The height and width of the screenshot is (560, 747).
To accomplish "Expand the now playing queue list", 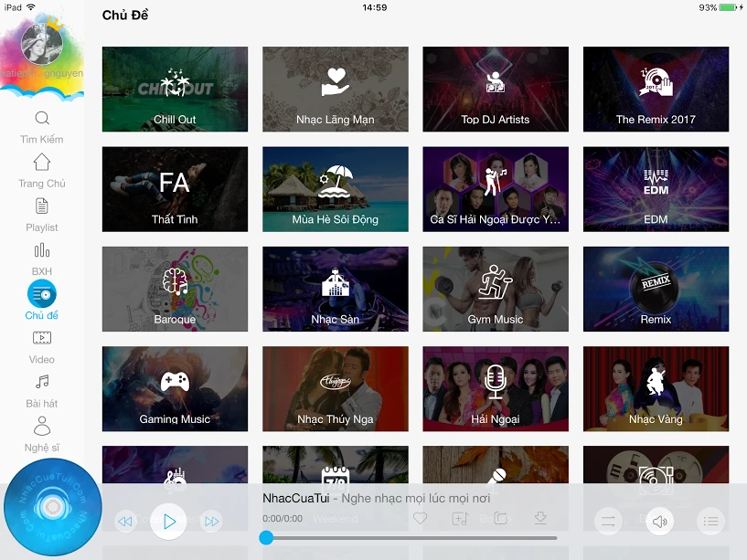I will click(x=710, y=522).
